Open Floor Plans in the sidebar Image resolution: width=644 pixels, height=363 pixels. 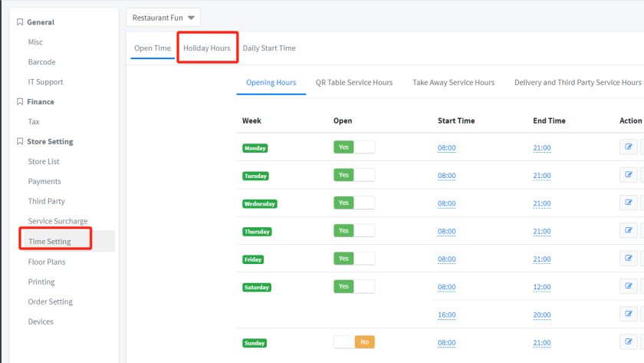pyautogui.click(x=47, y=262)
